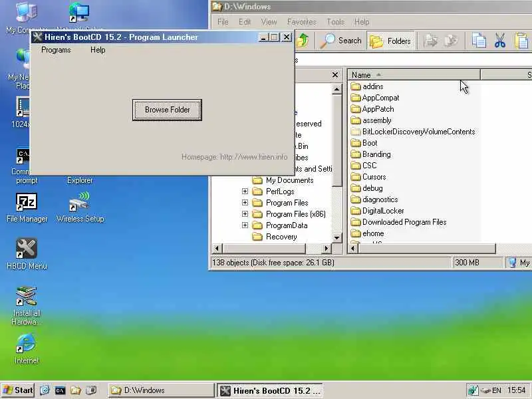The image size is (532, 399).
Task: Expand the ProgramData tree node
Action: pos(245,225)
